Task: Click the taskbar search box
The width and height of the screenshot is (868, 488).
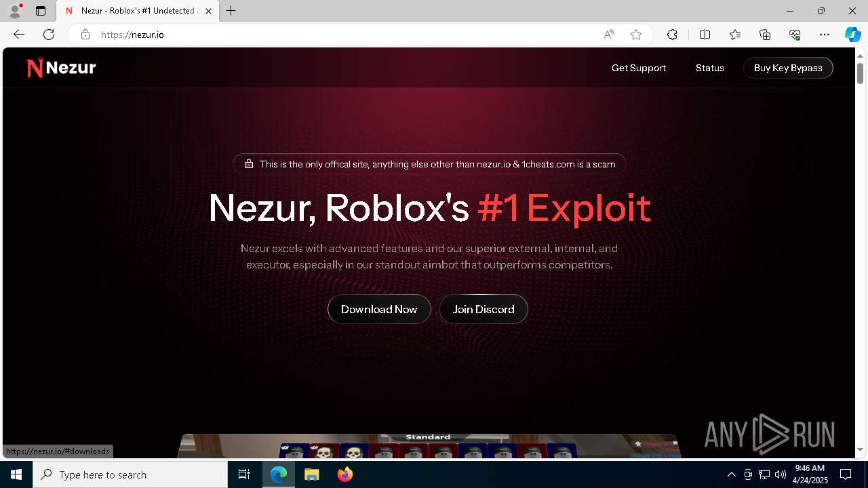Action: (130, 474)
